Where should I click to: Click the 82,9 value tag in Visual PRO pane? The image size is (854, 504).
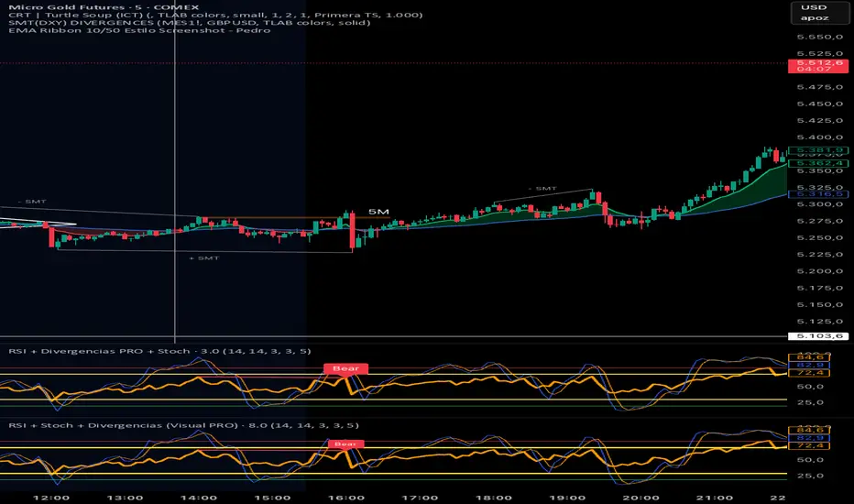[x=809, y=437]
